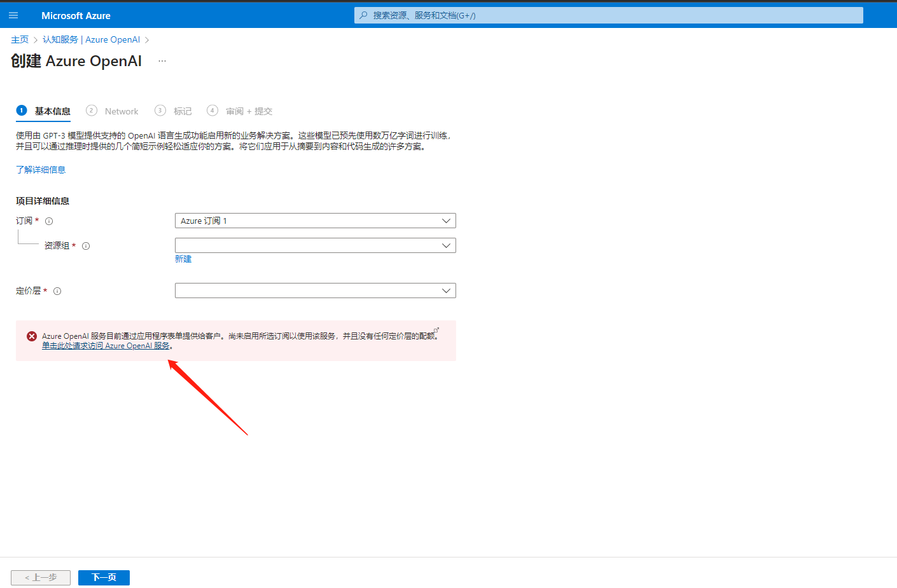This screenshot has height=588, width=897.
Task: Click the search magnifier icon
Action: click(363, 15)
